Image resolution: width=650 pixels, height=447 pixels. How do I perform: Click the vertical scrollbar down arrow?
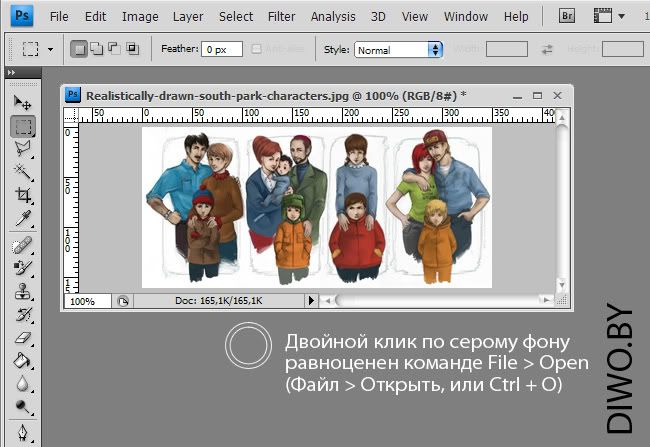562,285
